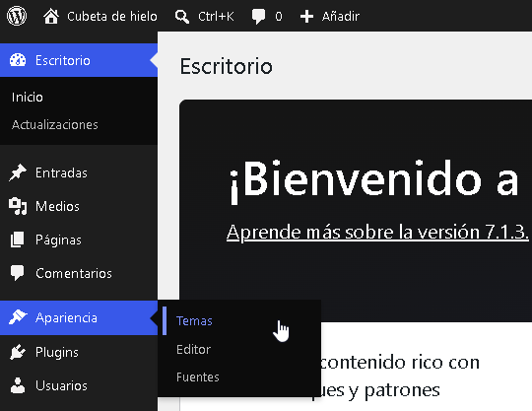Click the Plugins plug icon

[18, 352]
